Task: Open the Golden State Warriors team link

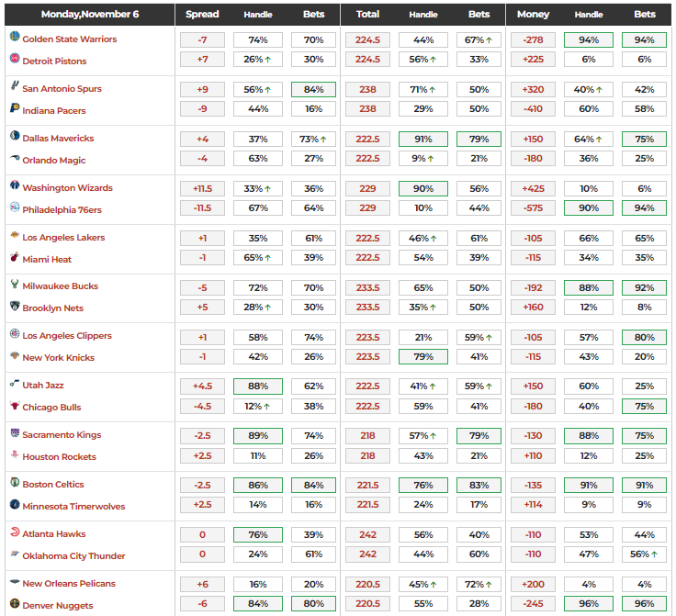Action: click(70, 39)
